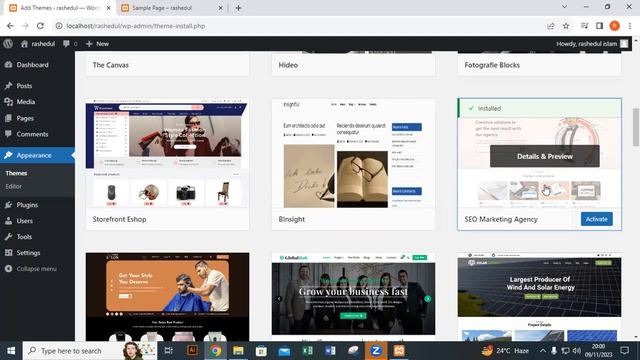The width and height of the screenshot is (640, 360).
Task: Open Media library menu
Action: (25, 102)
